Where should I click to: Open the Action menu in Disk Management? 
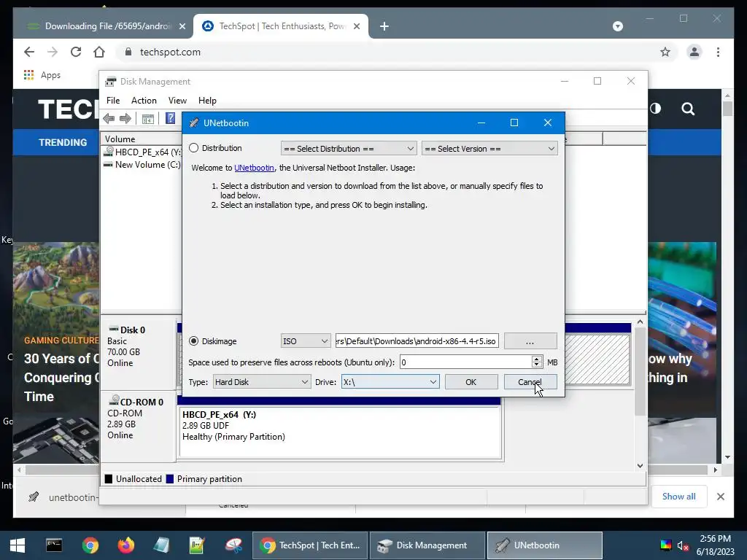(144, 101)
